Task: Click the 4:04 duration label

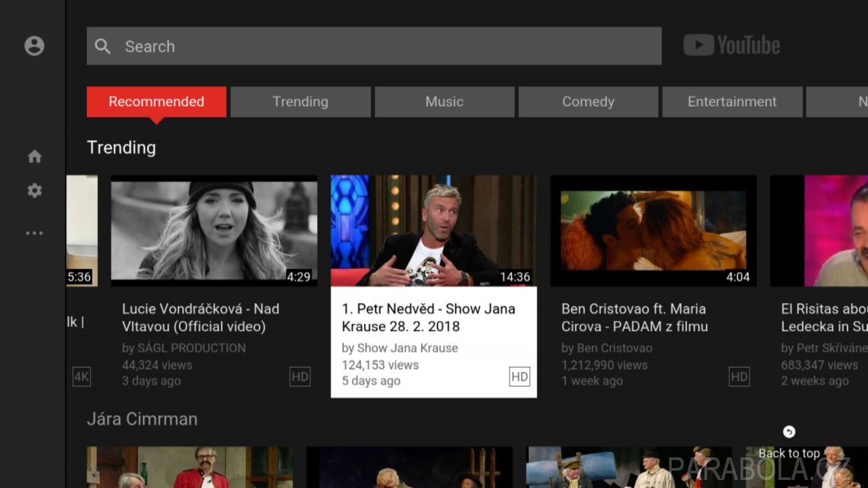Action: click(738, 276)
